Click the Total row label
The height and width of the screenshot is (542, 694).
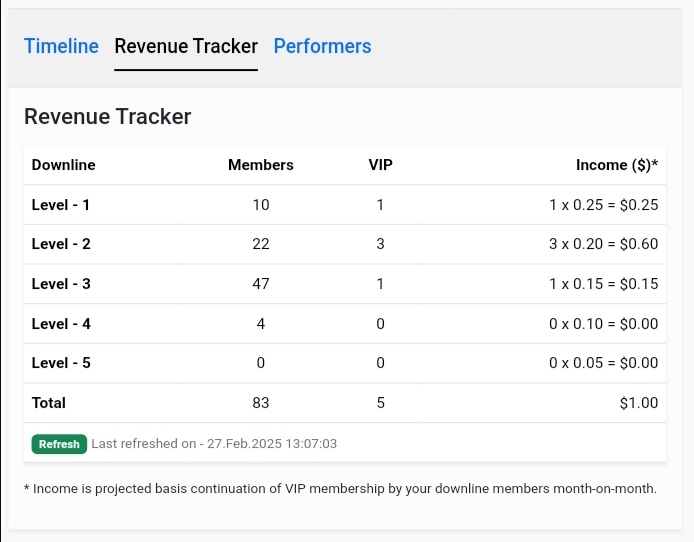[x=49, y=403]
